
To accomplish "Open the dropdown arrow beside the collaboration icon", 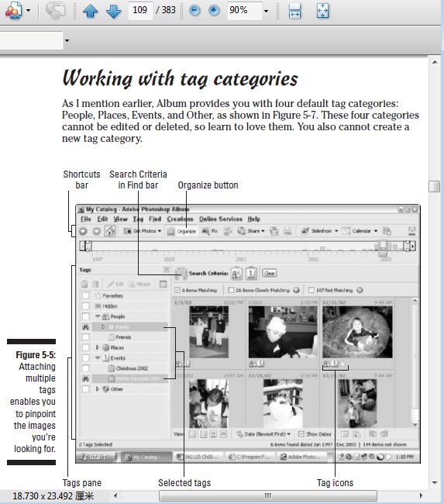I will tap(28, 11).
